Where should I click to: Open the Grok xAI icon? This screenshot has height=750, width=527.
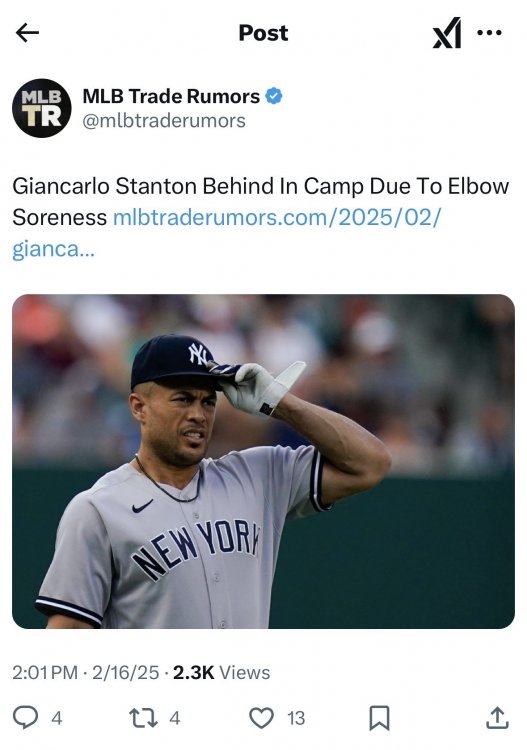pos(447,33)
